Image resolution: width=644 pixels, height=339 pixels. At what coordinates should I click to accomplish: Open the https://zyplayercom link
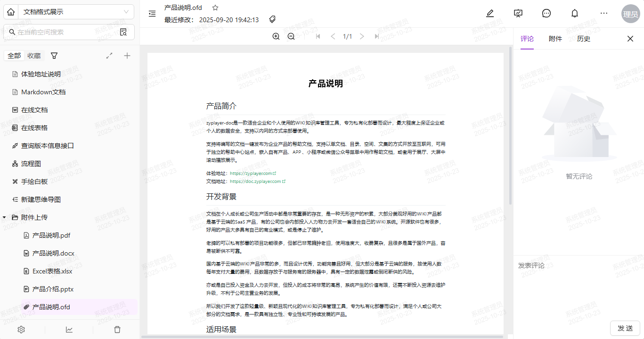tap(253, 174)
